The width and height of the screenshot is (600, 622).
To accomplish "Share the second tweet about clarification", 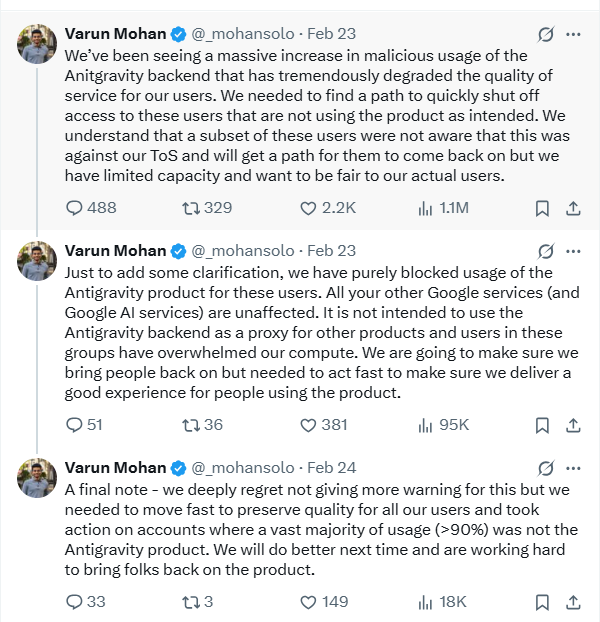I will (x=573, y=425).
